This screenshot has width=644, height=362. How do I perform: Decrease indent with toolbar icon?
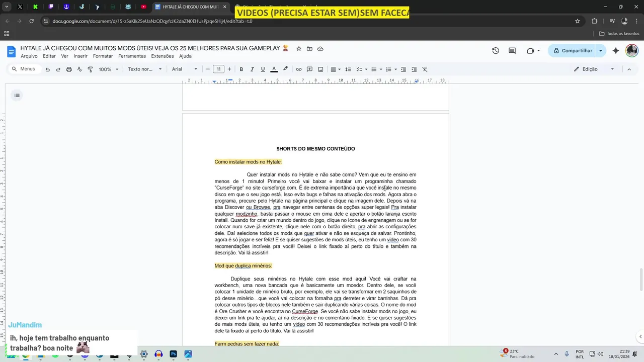(403, 69)
